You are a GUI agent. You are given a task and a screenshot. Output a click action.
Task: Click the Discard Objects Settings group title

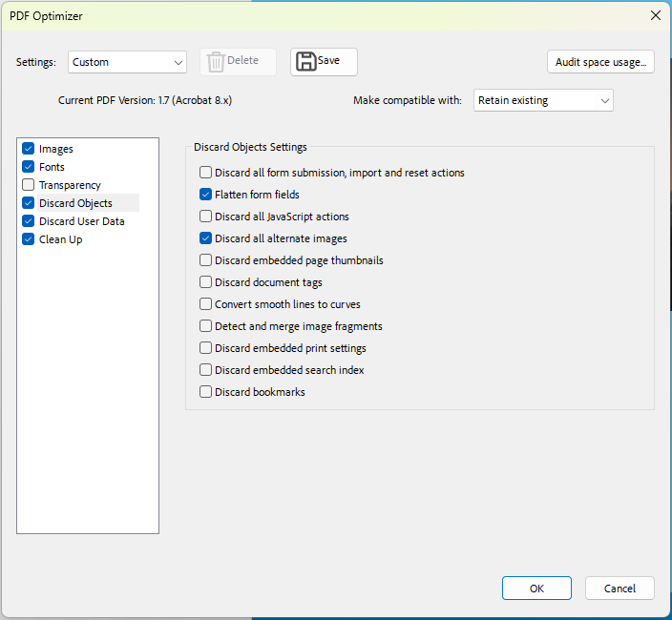click(x=250, y=147)
